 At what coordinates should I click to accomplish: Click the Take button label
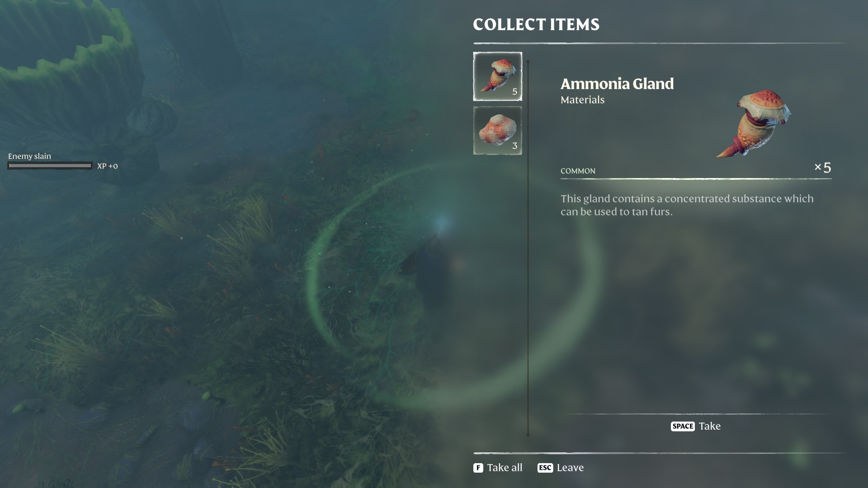710,426
